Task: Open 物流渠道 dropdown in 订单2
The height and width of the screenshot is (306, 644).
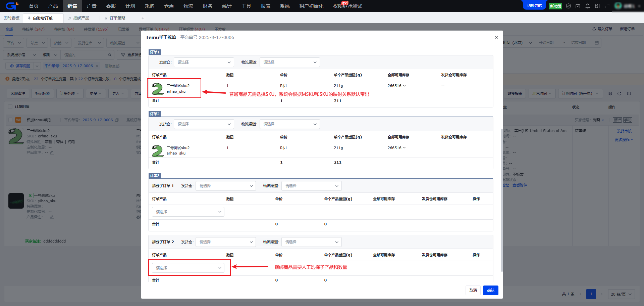Action: pyautogui.click(x=289, y=124)
